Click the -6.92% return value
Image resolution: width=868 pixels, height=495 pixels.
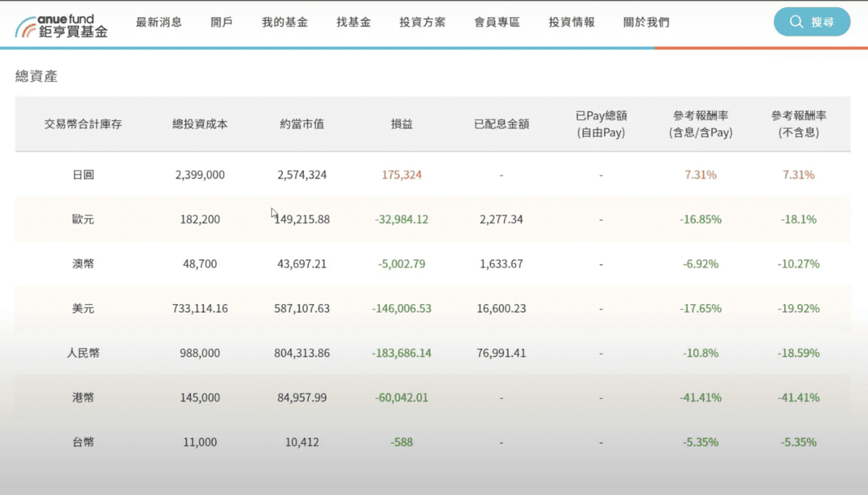(700, 264)
